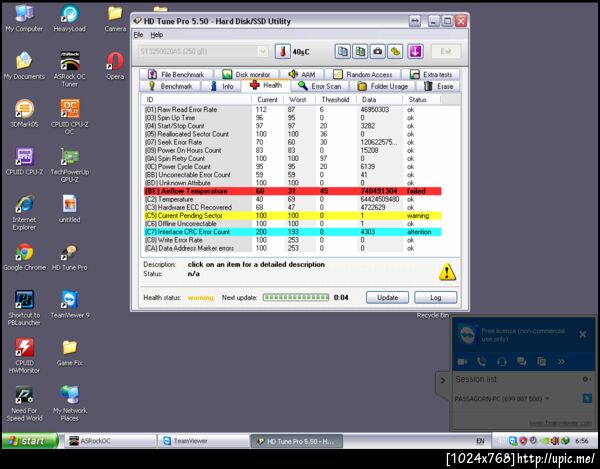Switch to the File Benchmark tab
This screenshot has width=600, height=469.
176,74
